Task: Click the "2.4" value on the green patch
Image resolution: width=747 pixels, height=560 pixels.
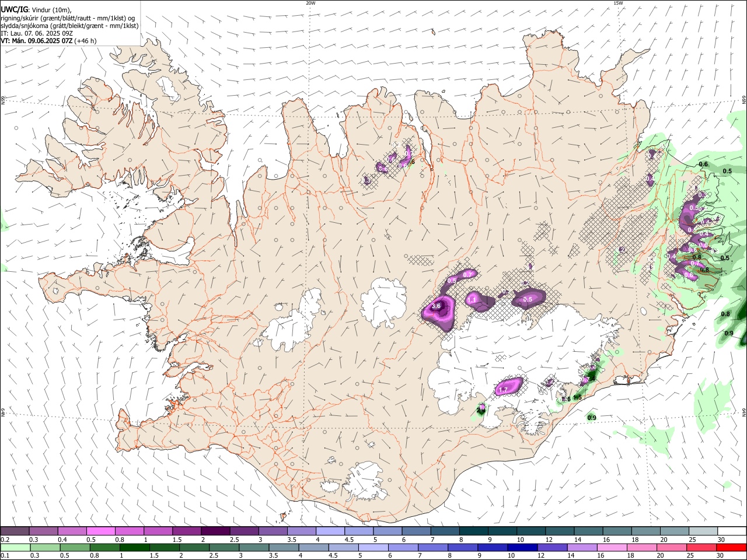Action: 481,410
